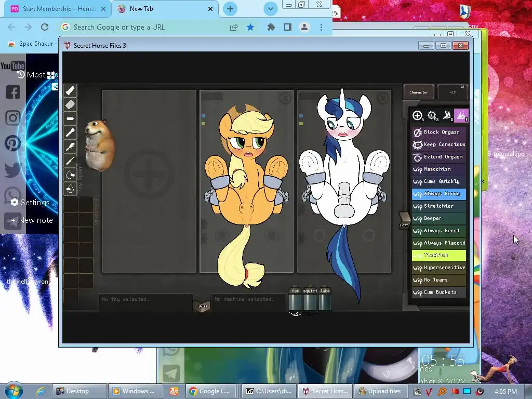Select the hairbrush tool in game toolbar
The width and height of the screenshot is (532, 399).
coord(70,147)
